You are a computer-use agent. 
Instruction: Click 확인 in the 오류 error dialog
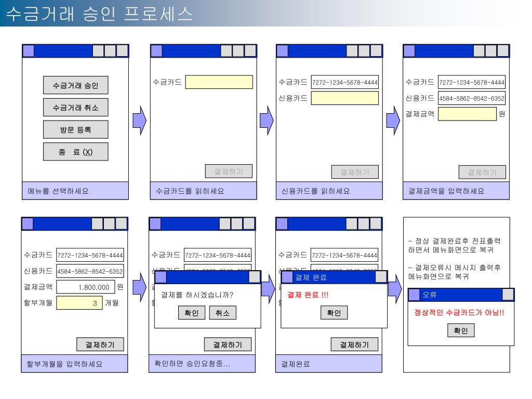[x=461, y=330]
